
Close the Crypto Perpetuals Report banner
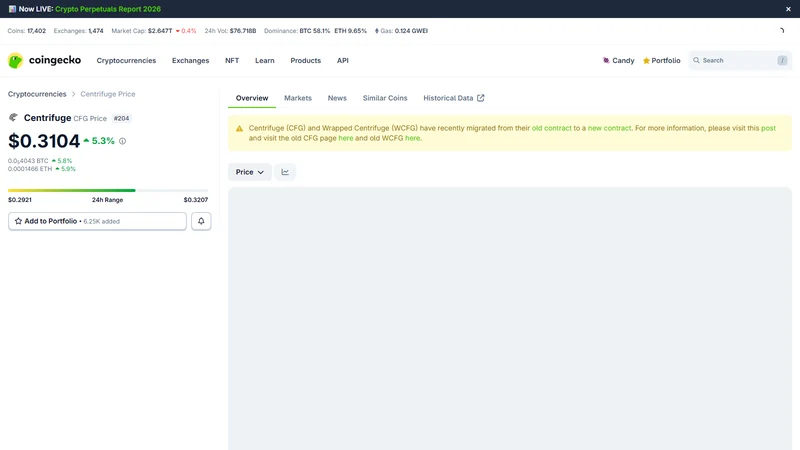(788, 9)
